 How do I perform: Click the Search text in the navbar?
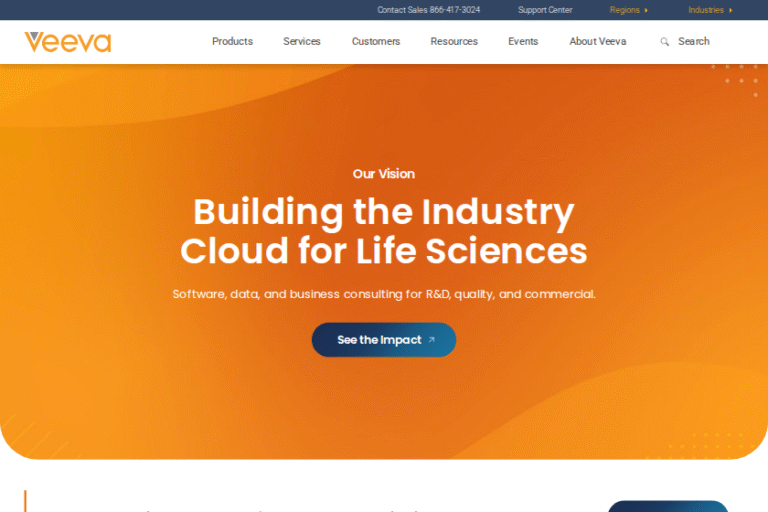(694, 41)
